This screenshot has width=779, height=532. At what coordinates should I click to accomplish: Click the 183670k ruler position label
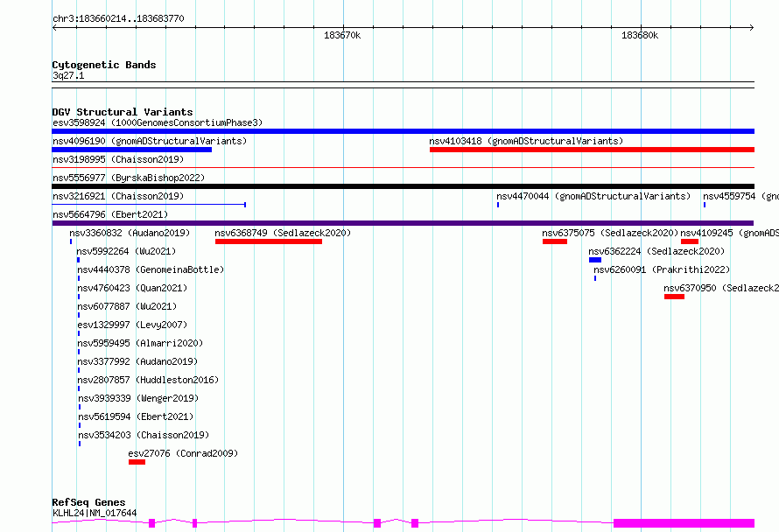(x=342, y=35)
